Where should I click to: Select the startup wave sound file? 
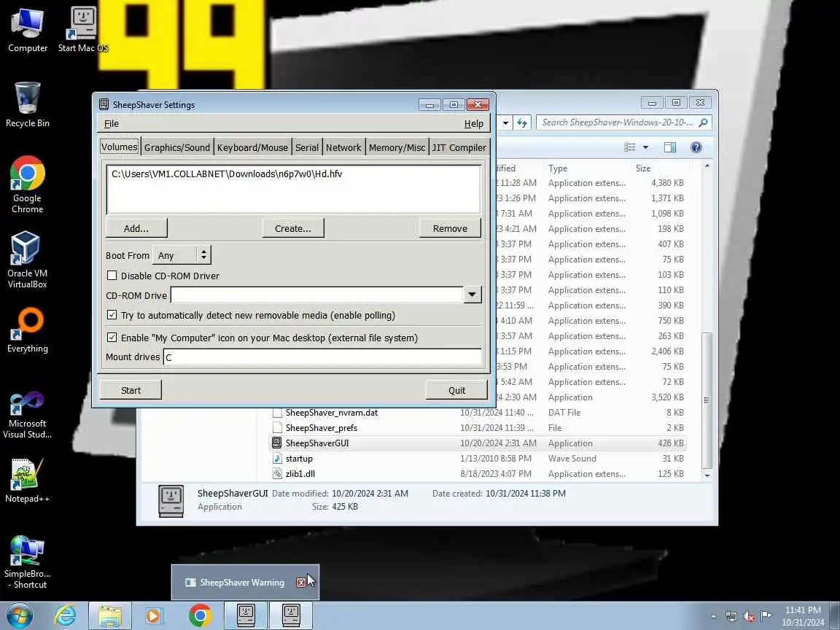299,458
